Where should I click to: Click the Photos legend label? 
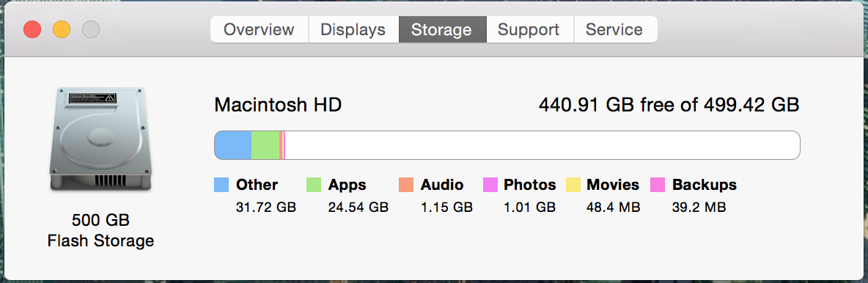point(530,185)
